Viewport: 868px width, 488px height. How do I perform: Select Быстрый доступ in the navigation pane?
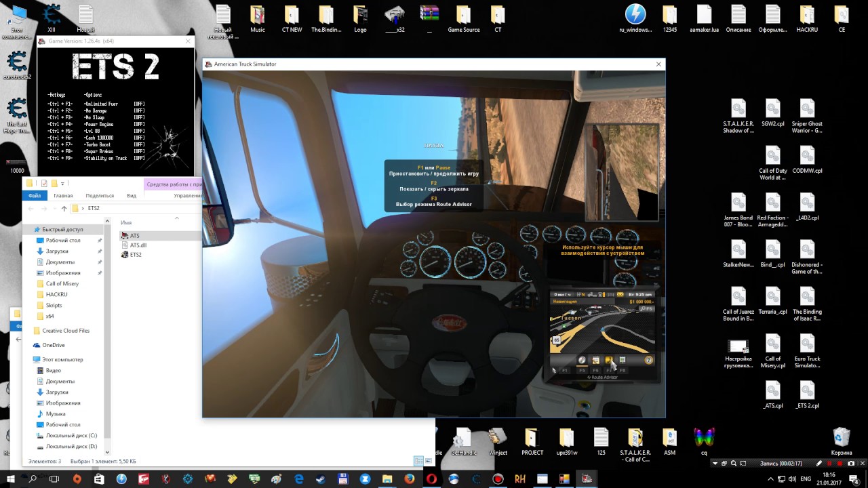pyautogui.click(x=62, y=229)
